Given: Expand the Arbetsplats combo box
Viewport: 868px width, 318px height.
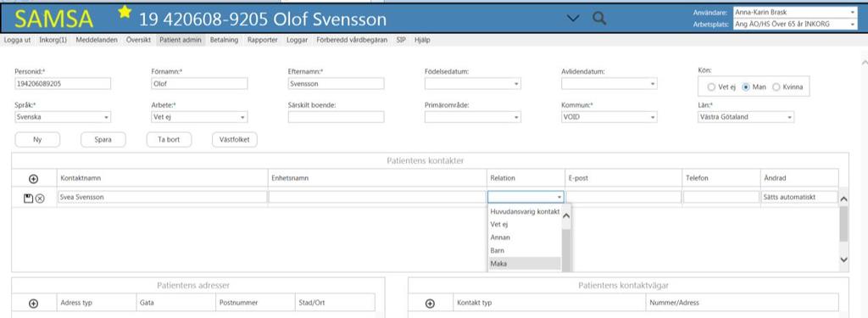Looking at the screenshot, I should click(x=852, y=24).
